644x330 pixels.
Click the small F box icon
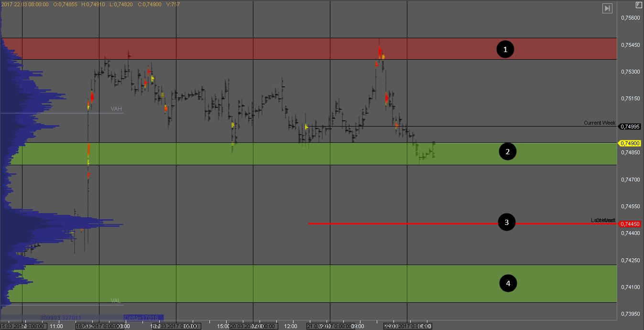(638, 5)
